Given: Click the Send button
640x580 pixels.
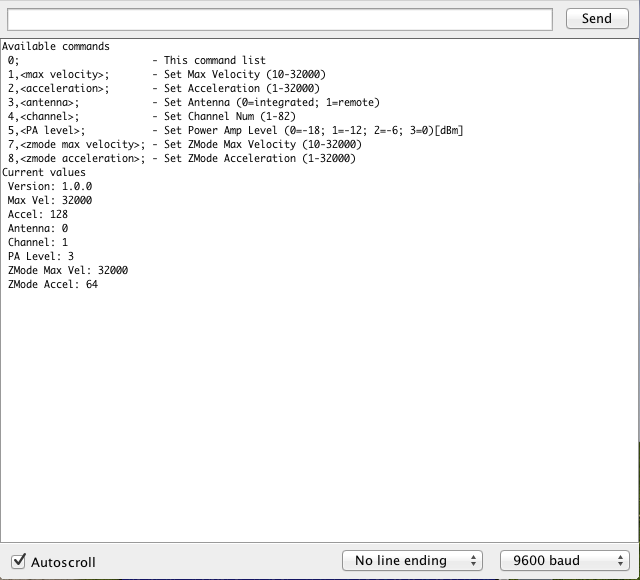Looking at the screenshot, I should pos(597,19).
